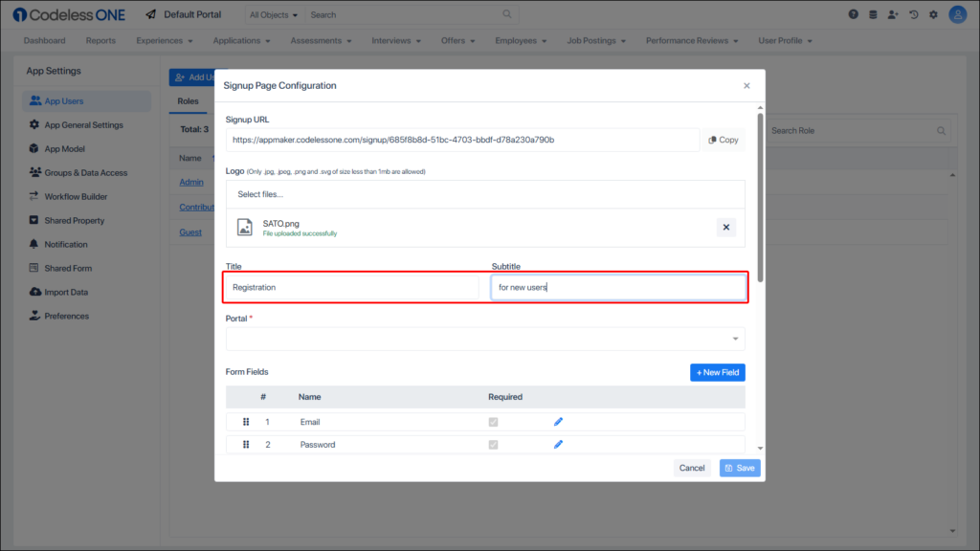The width and height of the screenshot is (980, 551).
Task: Click the Codeless ONE logo
Action: pos(69,14)
